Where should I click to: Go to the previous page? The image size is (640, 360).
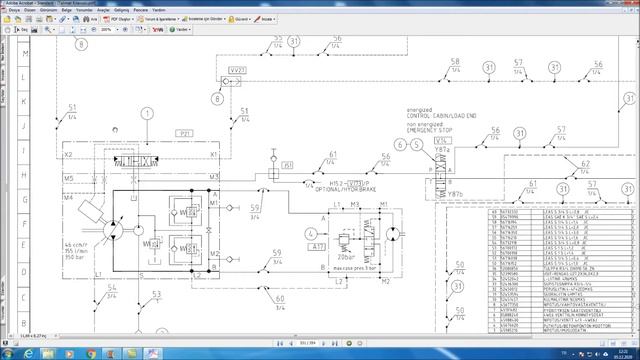(291, 344)
